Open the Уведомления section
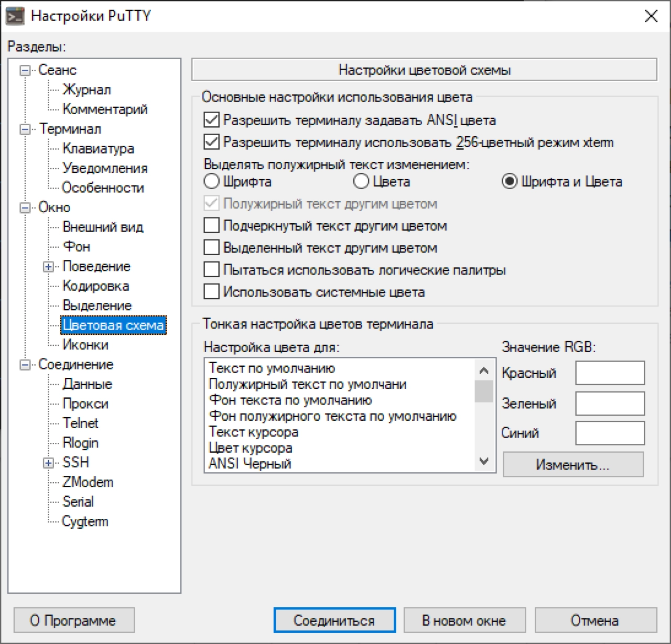 105,168
